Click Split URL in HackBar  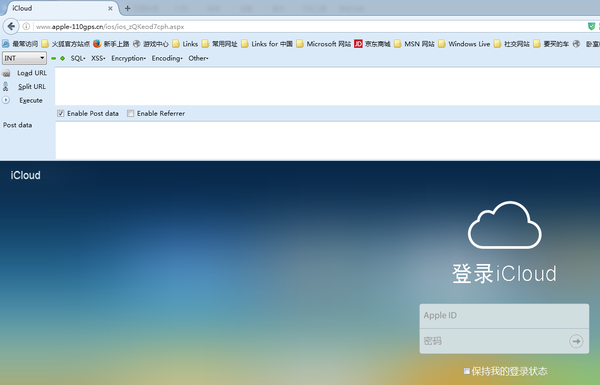pyautogui.click(x=32, y=86)
